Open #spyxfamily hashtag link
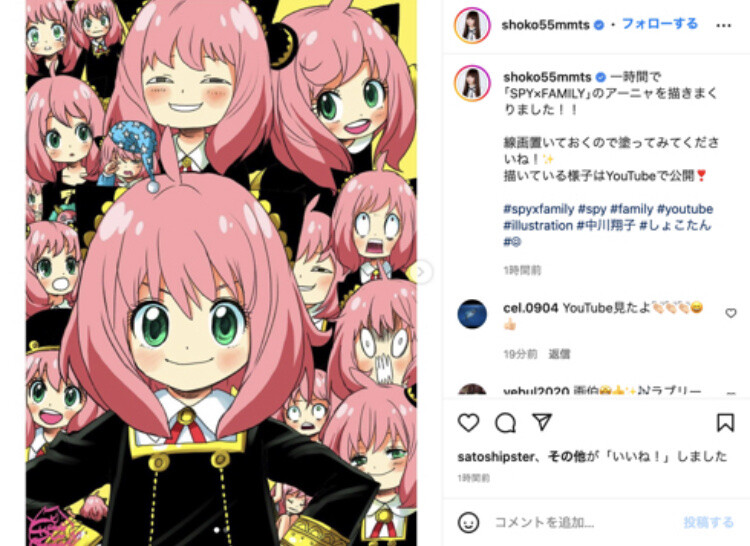Screen dimensions: 750x546 point(539,209)
